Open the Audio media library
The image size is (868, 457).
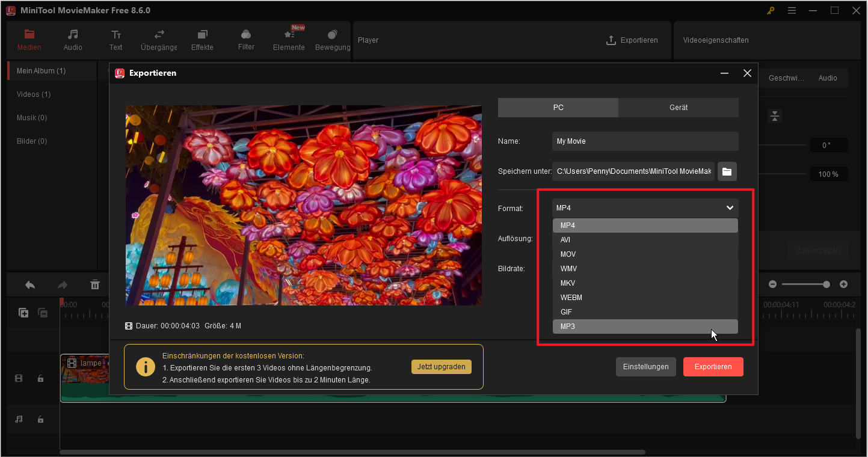72,34
